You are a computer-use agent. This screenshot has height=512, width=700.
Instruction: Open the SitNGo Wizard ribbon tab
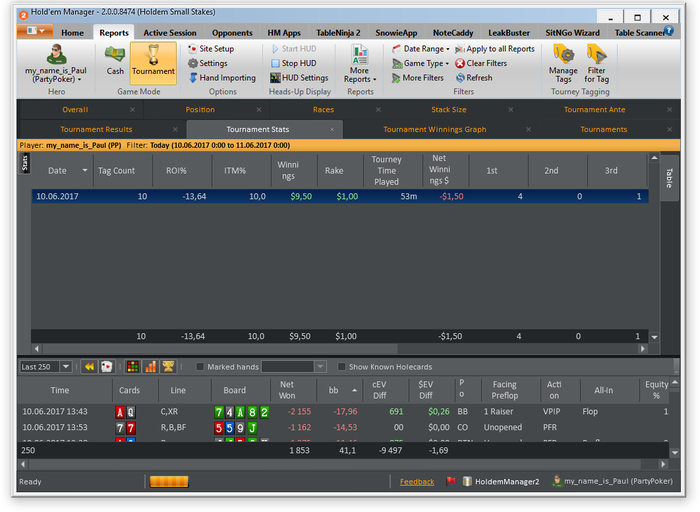pos(572,33)
